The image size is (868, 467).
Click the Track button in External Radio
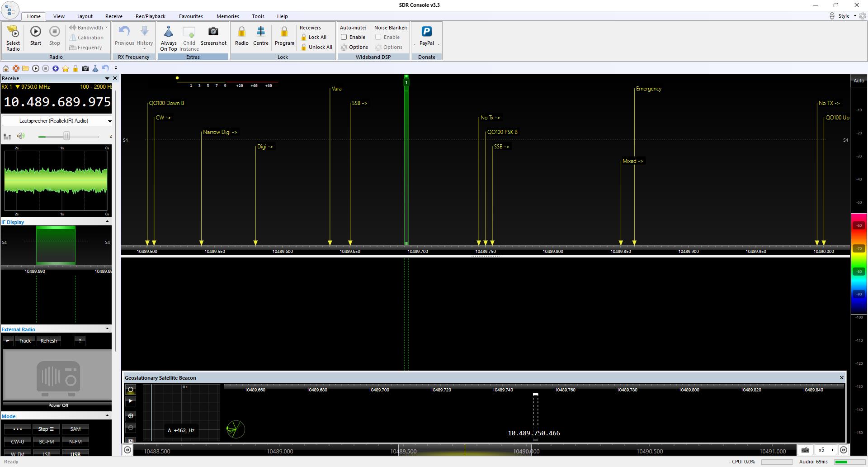[25, 341]
